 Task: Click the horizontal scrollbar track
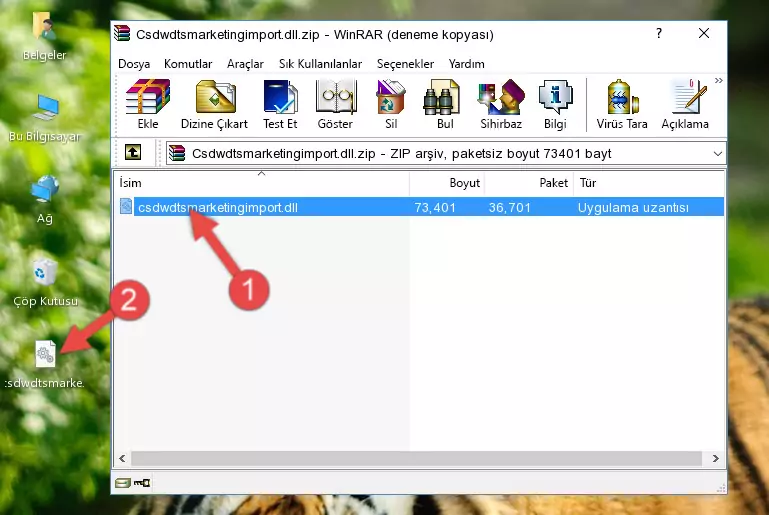tap(416, 458)
